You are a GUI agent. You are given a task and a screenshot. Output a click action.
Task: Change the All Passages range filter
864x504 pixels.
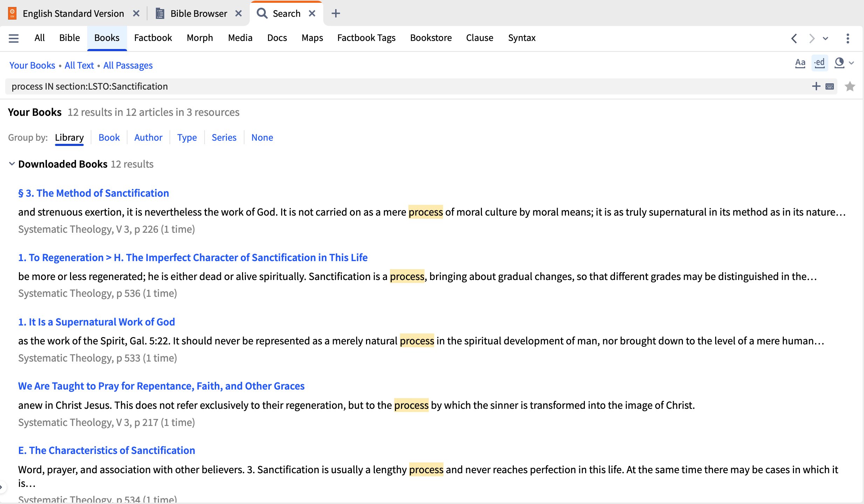(x=128, y=65)
